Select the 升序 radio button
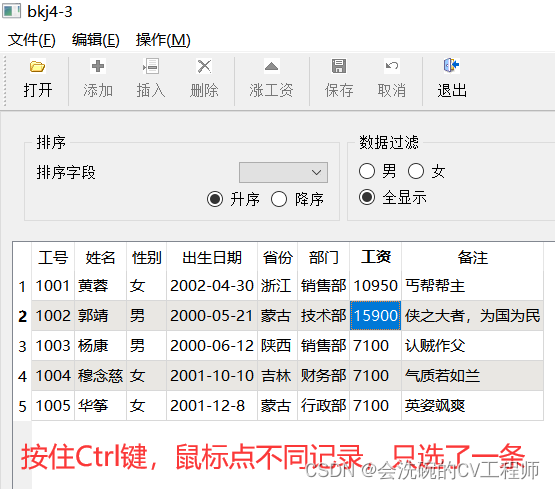Screen dimensions: 555x489 click(x=215, y=199)
